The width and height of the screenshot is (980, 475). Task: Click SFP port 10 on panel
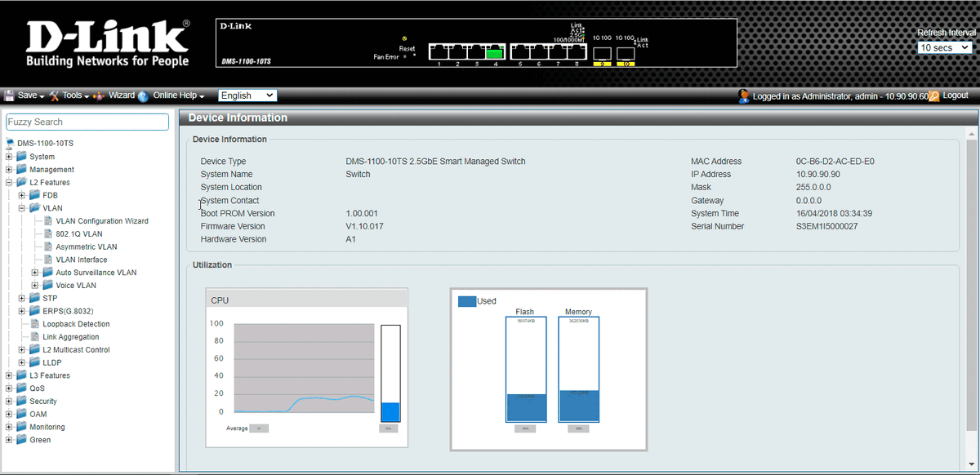[626, 54]
